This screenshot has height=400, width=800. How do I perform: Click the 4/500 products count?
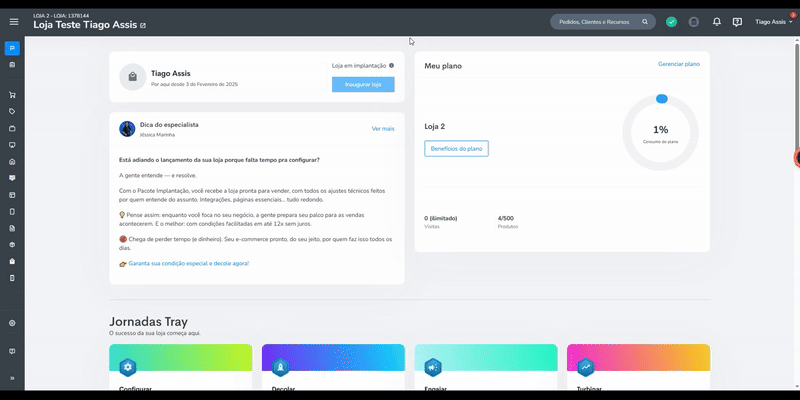point(506,218)
